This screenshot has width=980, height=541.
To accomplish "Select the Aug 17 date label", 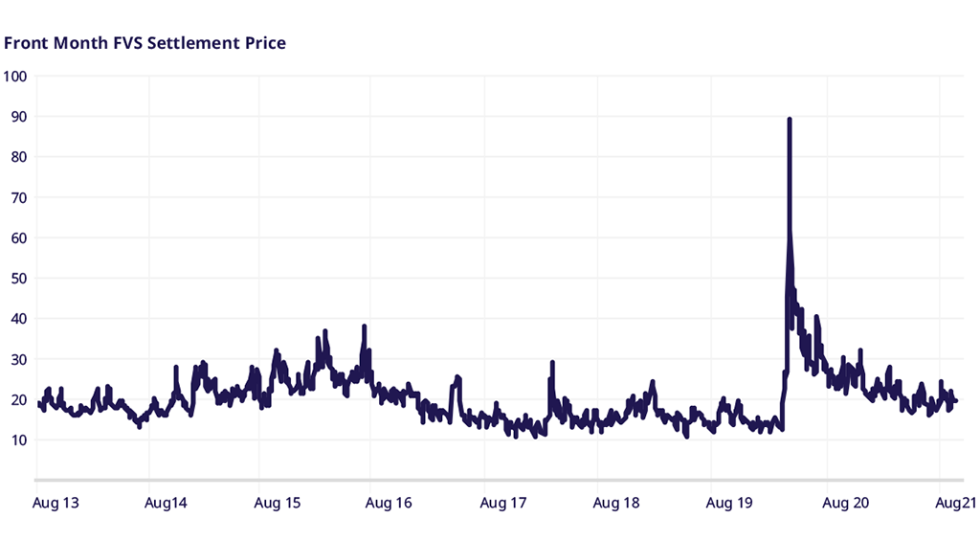I will (x=503, y=502).
